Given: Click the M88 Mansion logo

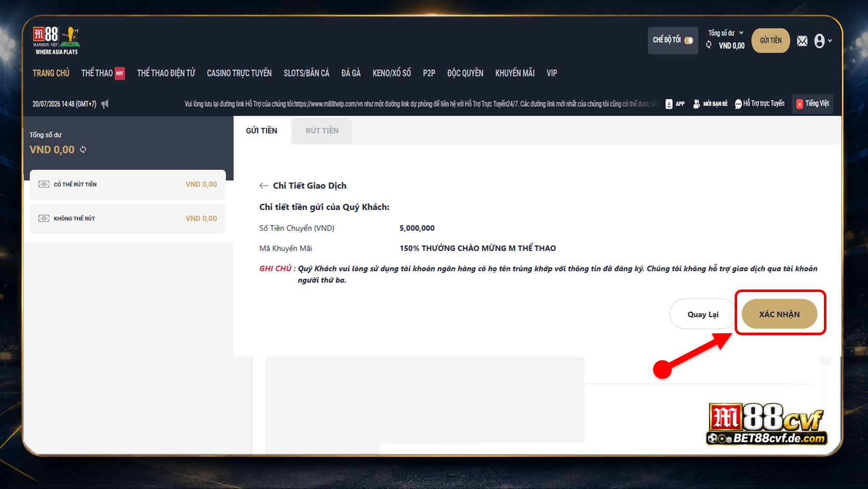Looking at the screenshot, I should pos(56,41).
